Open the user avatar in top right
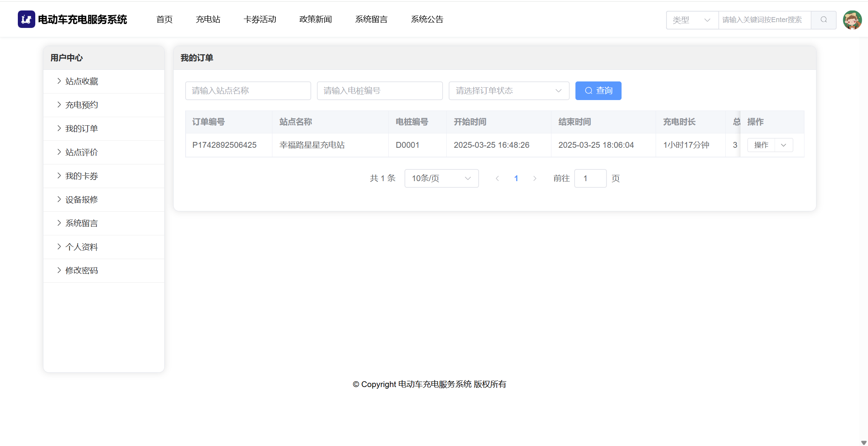This screenshot has height=446, width=868. [x=852, y=20]
